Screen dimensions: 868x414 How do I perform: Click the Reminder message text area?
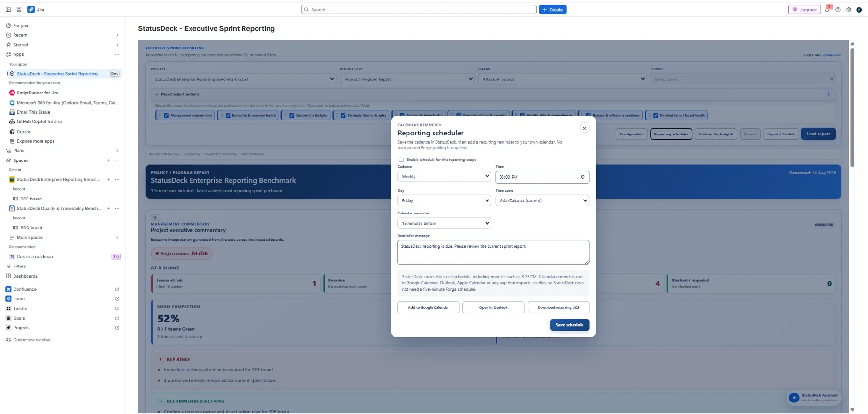[493, 252]
